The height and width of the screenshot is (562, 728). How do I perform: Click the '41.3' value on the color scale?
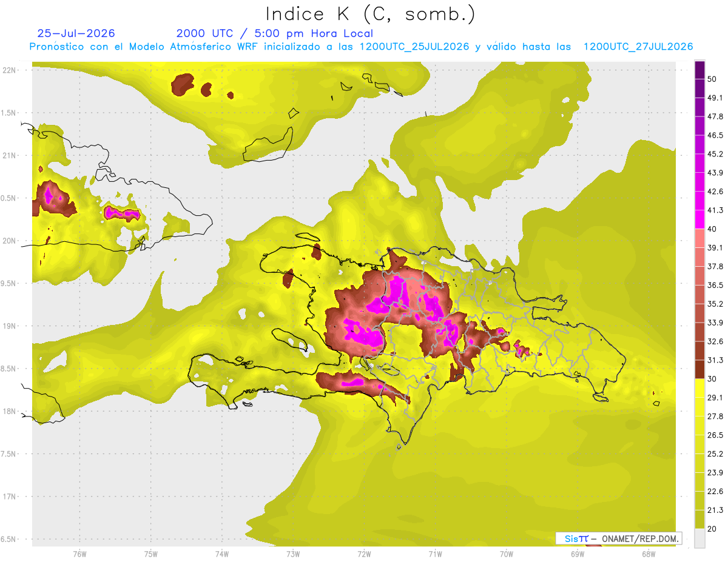[x=715, y=210]
